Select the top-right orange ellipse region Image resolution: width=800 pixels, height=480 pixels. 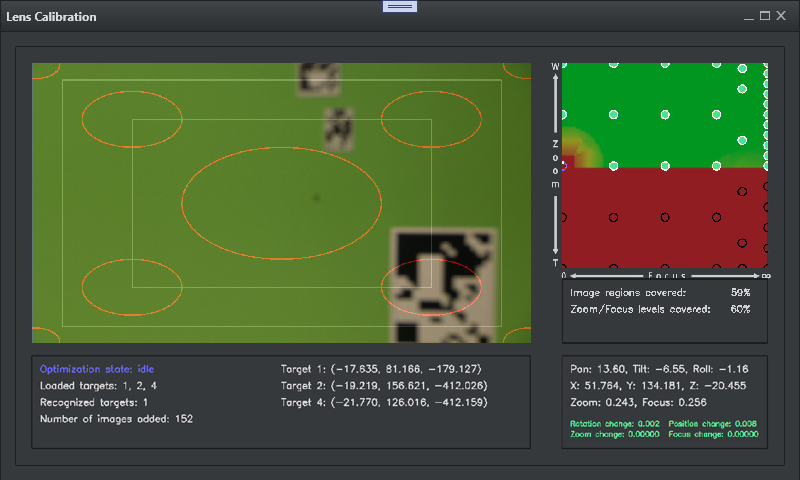[431, 118]
